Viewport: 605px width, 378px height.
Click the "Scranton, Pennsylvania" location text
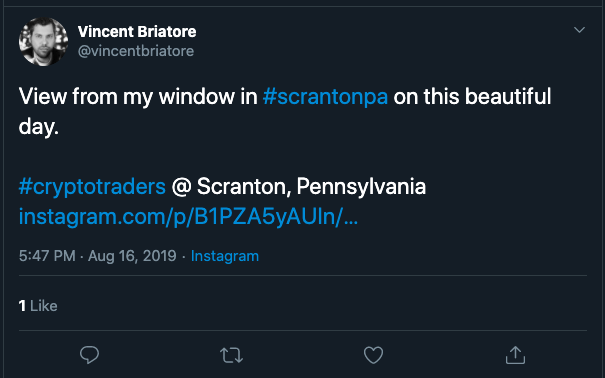311,187
